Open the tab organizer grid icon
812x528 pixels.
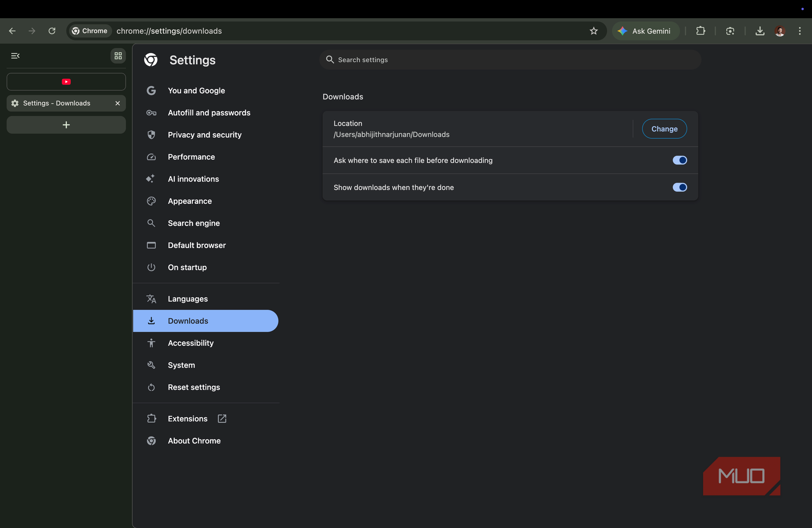pos(118,56)
